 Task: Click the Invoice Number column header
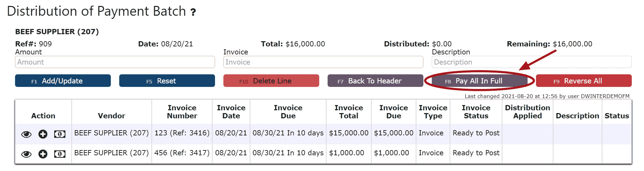(x=182, y=112)
